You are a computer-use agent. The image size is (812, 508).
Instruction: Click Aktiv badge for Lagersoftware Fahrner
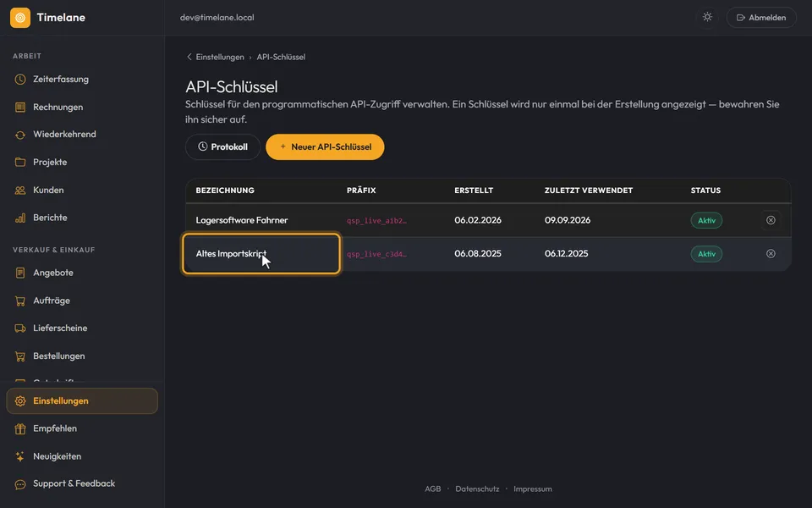706,220
